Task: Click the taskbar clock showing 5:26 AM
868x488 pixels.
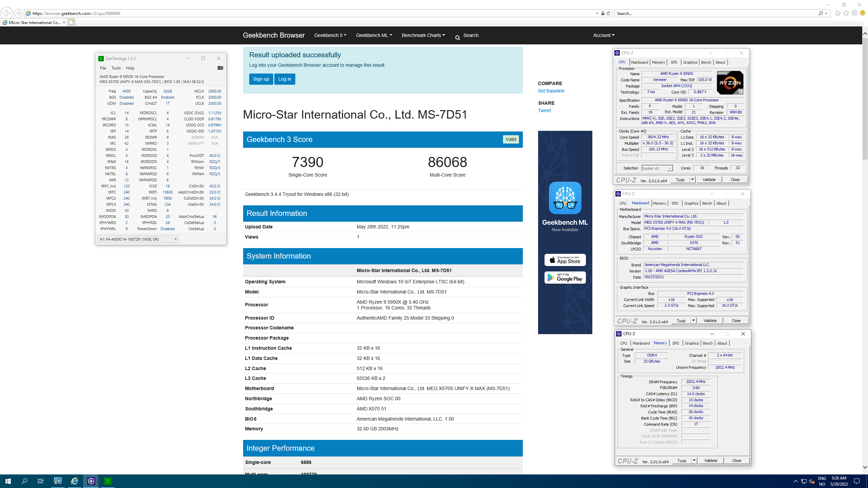Action: click(839, 481)
